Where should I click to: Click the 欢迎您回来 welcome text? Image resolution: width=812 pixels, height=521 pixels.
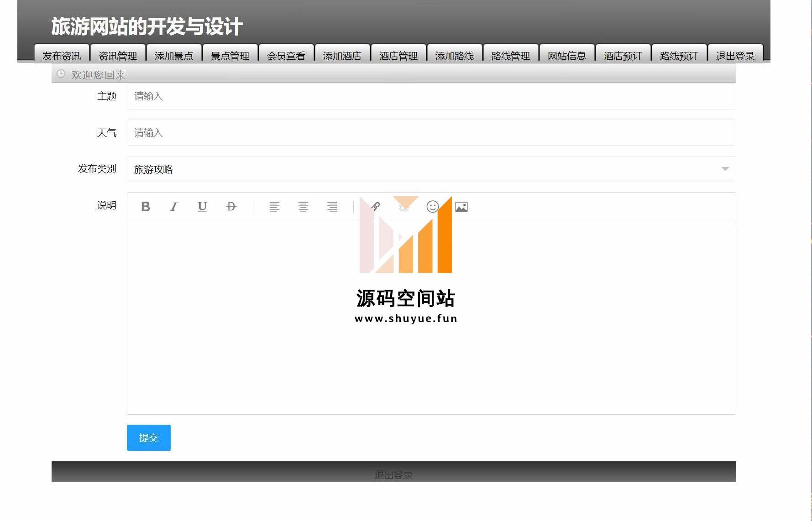(99, 75)
